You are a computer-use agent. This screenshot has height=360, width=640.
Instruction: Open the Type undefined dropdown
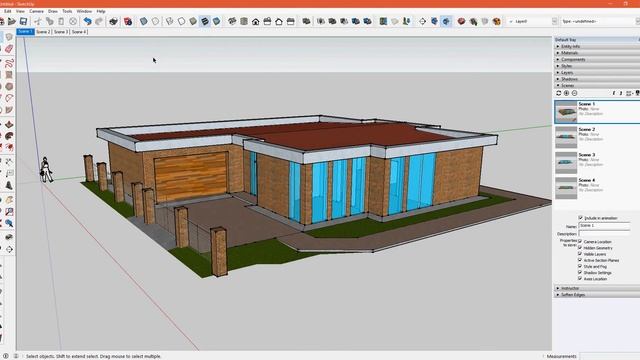pyautogui.click(x=600, y=21)
